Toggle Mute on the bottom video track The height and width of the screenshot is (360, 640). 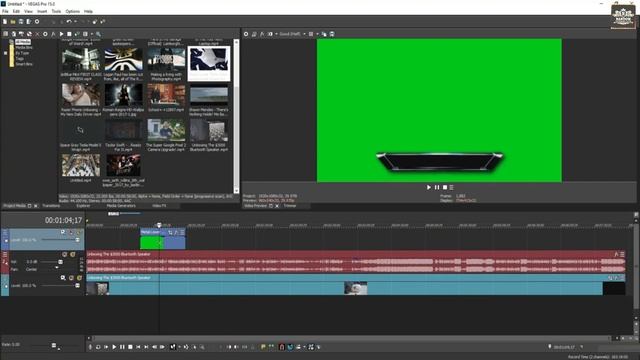tap(71, 278)
